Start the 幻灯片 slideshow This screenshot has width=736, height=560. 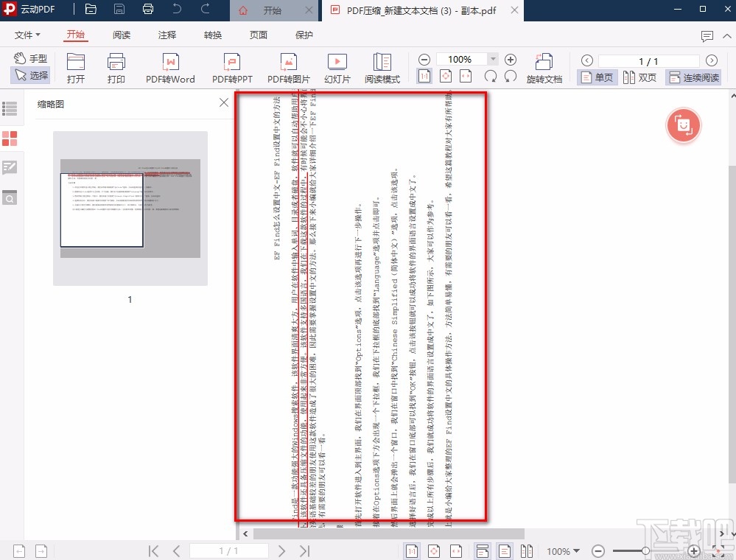337,69
